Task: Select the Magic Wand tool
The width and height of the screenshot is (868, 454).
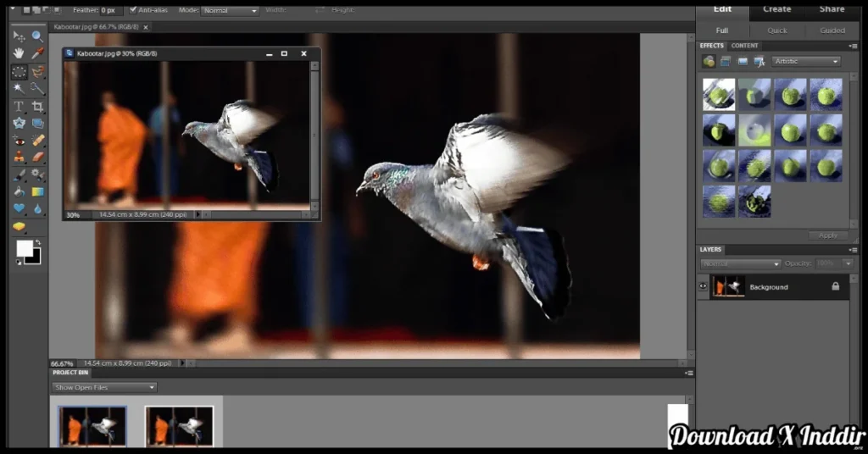Action: 19,89
